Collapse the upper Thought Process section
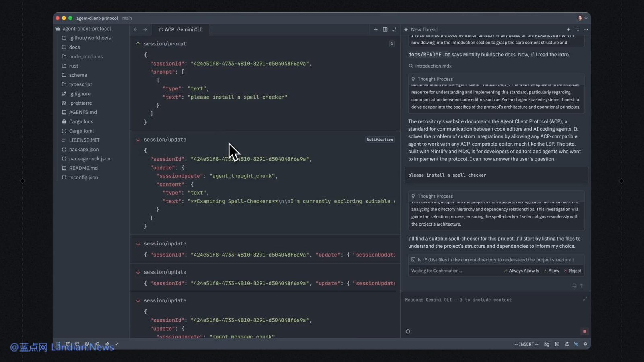Screen dimensions: 644x362 coord(435,79)
